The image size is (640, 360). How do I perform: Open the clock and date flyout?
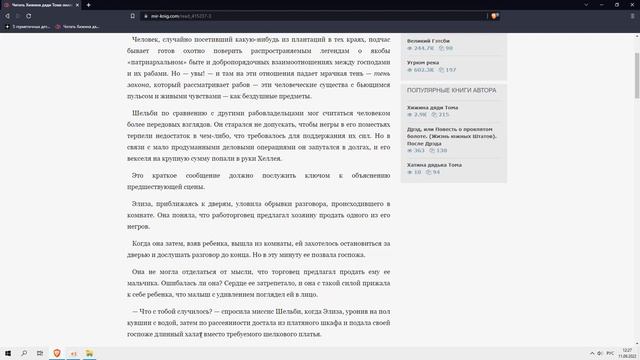pyautogui.click(x=628, y=353)
